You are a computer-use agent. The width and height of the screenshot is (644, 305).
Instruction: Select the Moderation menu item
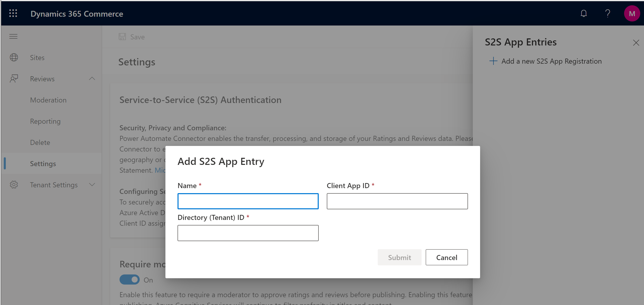[48, 100]
